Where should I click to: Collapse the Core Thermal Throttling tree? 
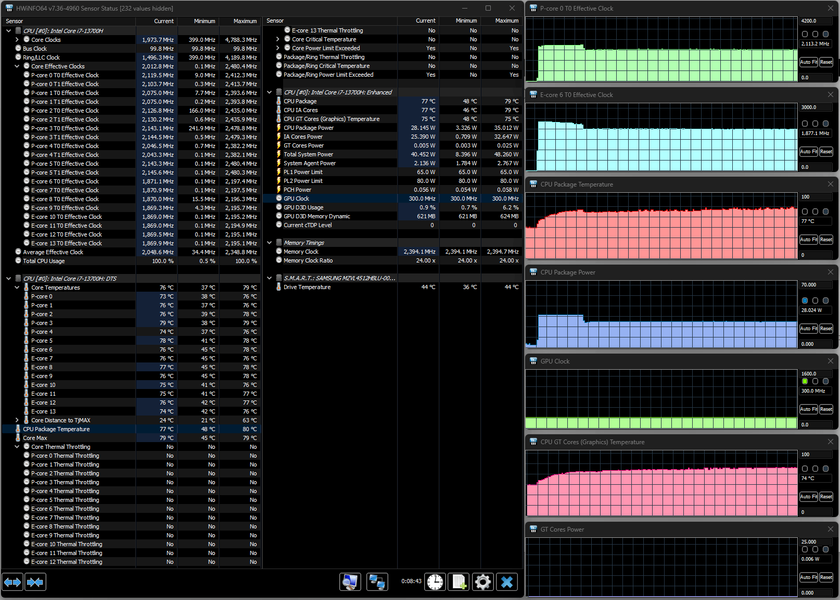[x=17, y=447]
